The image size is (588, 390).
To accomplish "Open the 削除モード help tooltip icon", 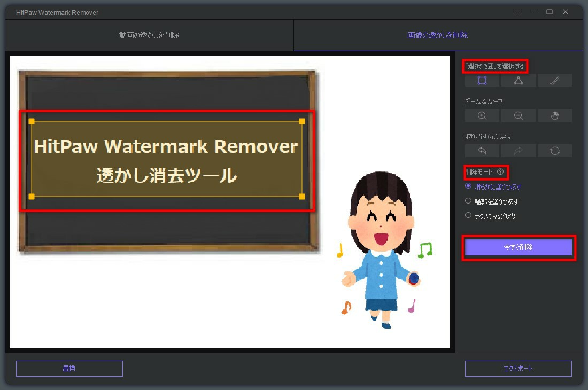I will point(499,172).
